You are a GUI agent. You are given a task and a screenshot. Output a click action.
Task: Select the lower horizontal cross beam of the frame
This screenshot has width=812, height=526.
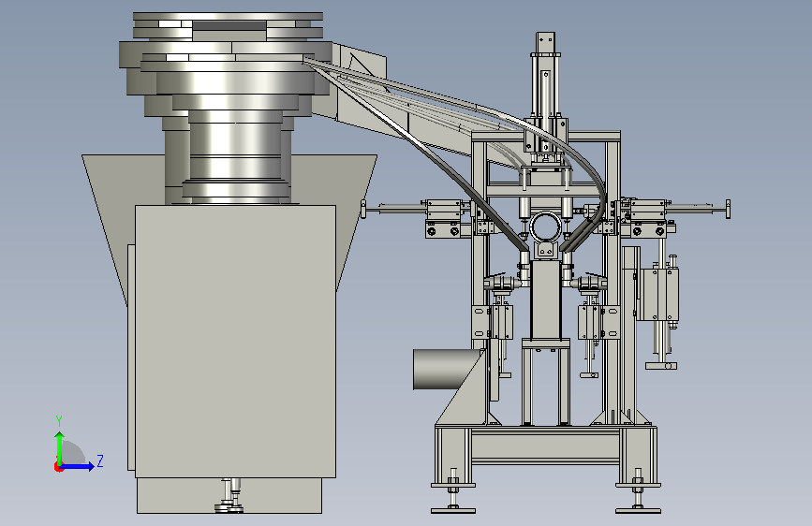[545, 446]
